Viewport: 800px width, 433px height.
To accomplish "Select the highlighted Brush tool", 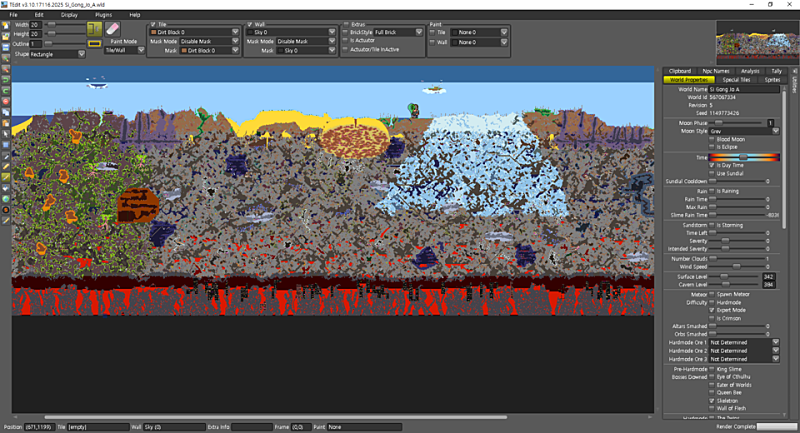I will click(6, 177).
